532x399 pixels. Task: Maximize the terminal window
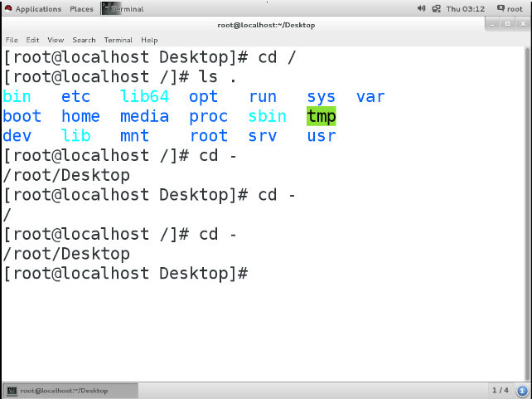point(508,24)
